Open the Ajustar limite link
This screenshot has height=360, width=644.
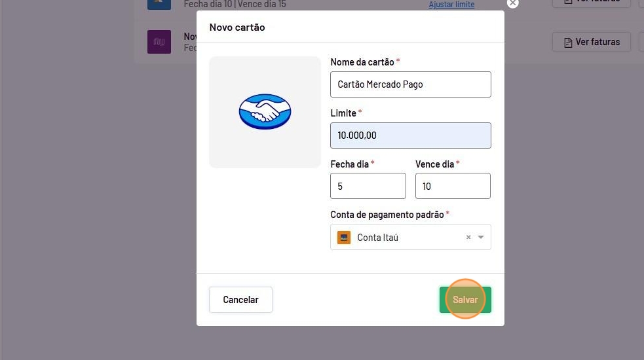(451, 5)
